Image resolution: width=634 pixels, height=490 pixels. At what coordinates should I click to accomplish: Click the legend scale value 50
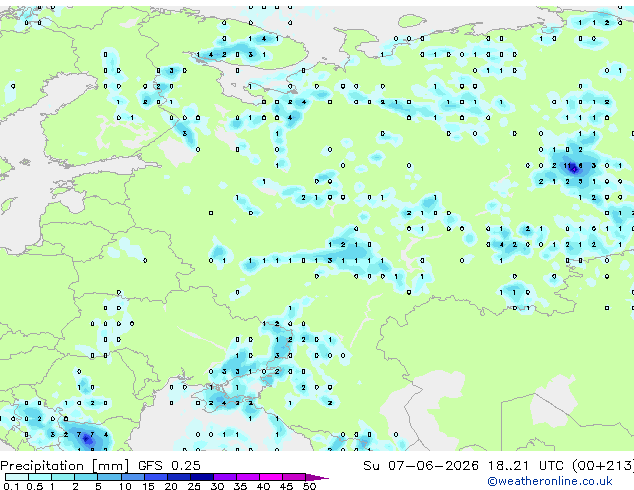coord(310,486)
